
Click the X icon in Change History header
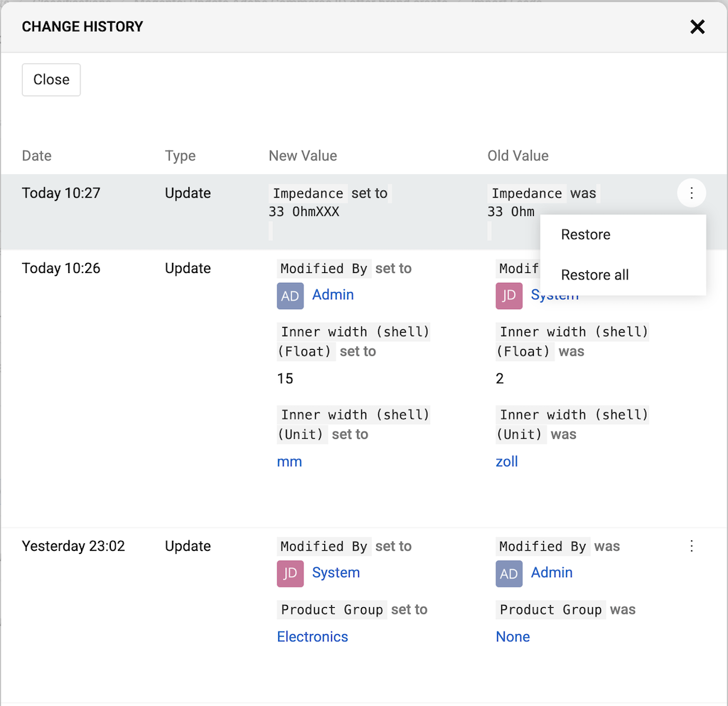[697, 27]
